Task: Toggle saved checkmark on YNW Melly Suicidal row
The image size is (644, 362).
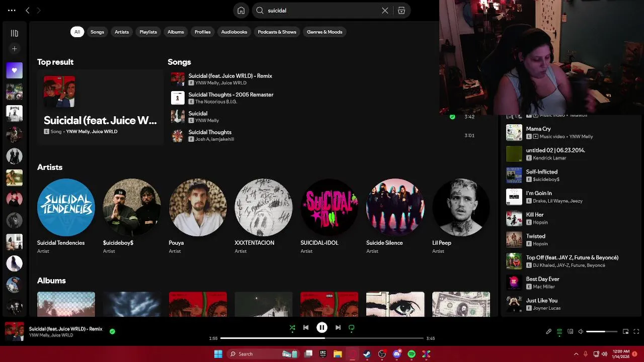Action: click(452, 117)
